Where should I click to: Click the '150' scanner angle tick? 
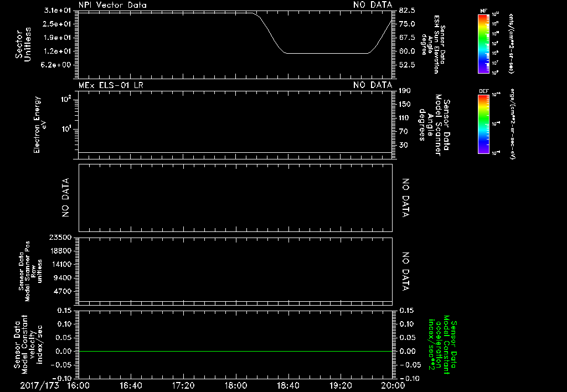pyautogui.click(x=405, y=104)
